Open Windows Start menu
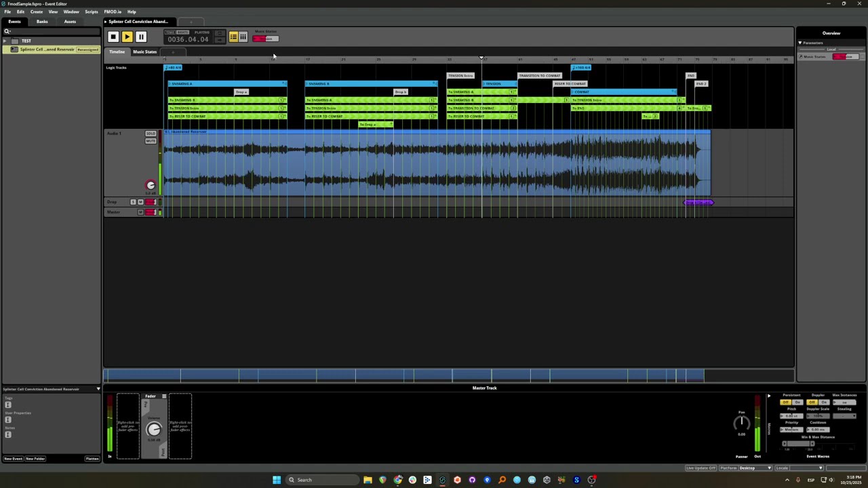 277,480
